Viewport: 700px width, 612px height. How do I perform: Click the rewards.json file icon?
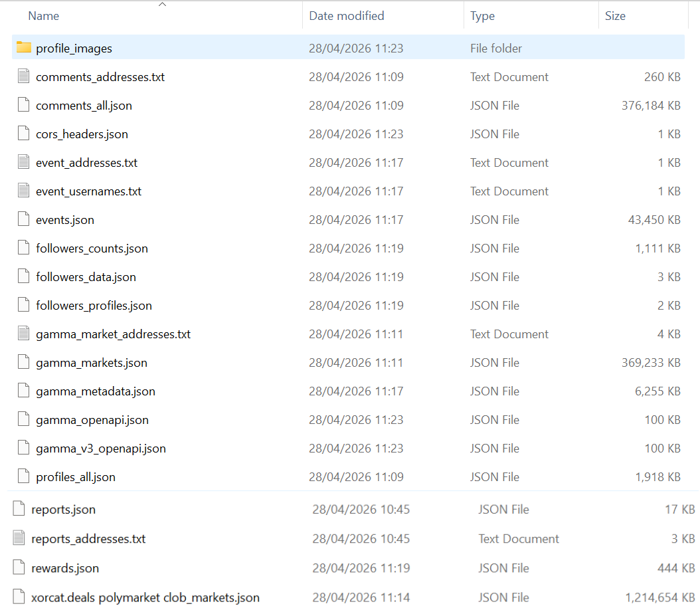pyautogui.click(x=19, y=567)
